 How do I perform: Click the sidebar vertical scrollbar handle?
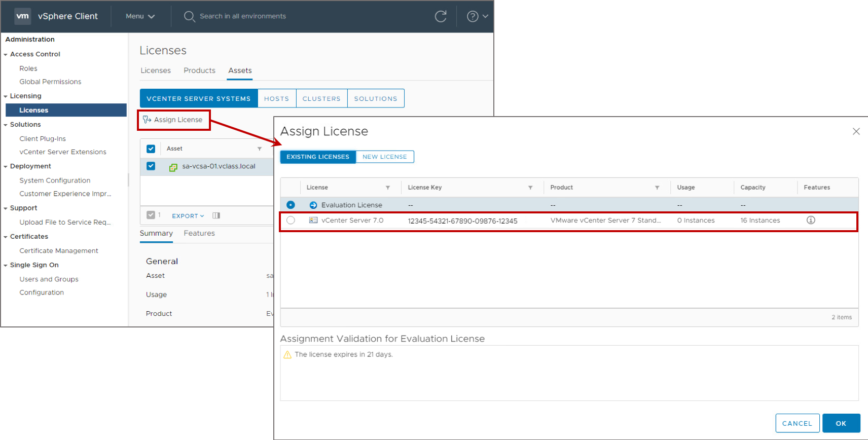pyautogui.click(x=128, y=180)
